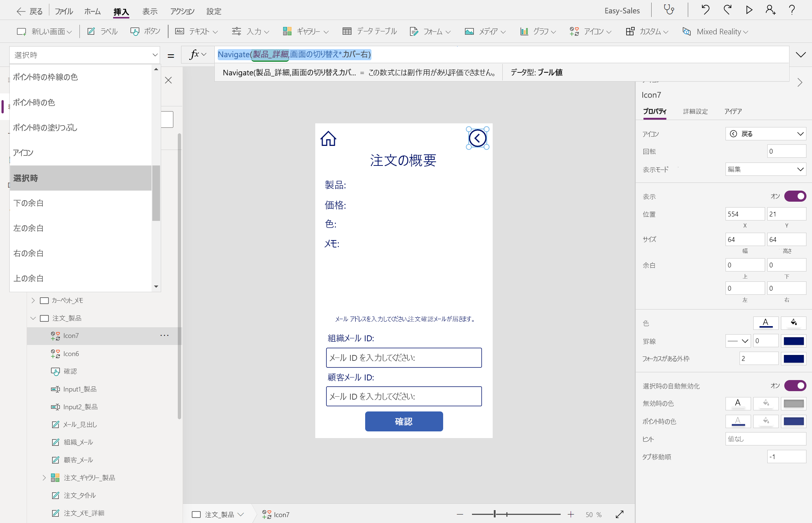This screenshot has height=523, width=812.
Task: Expand the formula bar chevron
Action: (801, 55)
